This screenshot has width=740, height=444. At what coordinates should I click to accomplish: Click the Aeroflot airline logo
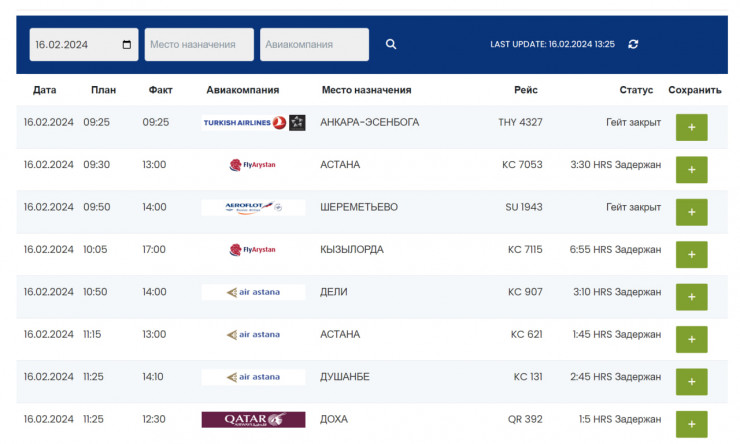pos(253,207)
